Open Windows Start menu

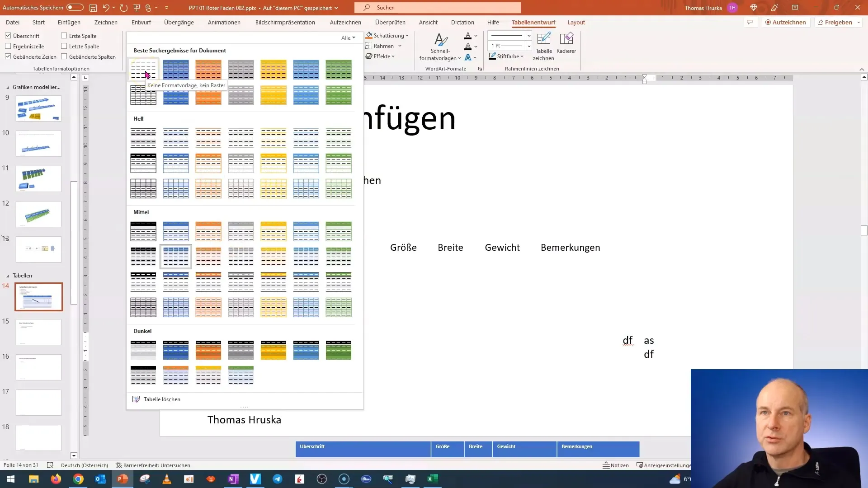click(11, 479)
